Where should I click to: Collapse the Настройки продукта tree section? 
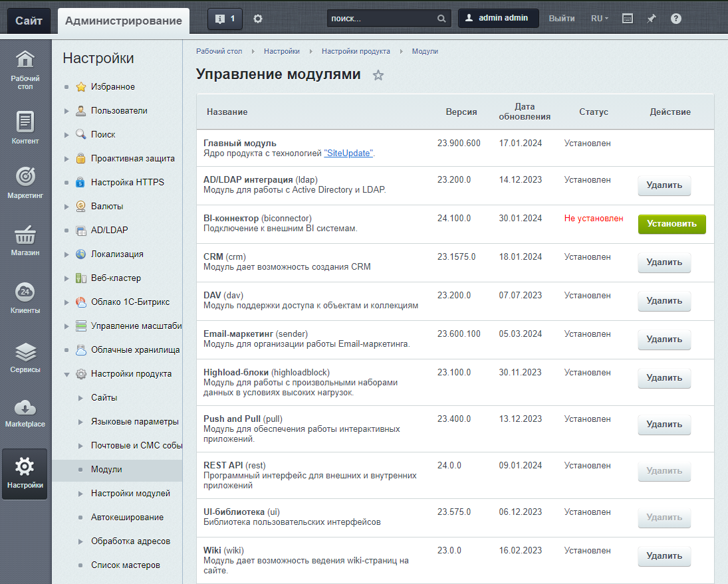66,374
